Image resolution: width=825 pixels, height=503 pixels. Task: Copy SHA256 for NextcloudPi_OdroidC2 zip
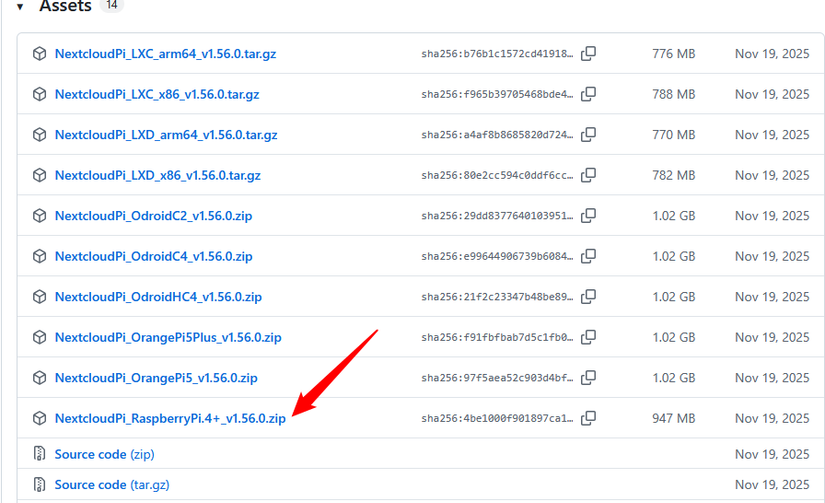click(x=588, y=216)
